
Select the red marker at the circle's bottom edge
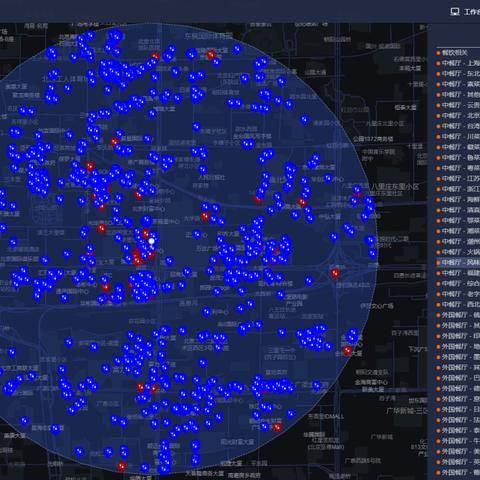(x=122, y=466)
